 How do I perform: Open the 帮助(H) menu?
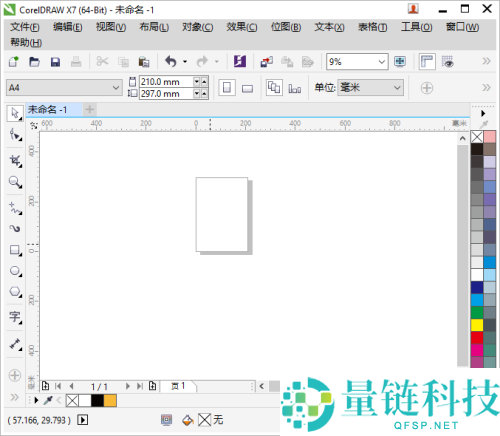[26, 42]
